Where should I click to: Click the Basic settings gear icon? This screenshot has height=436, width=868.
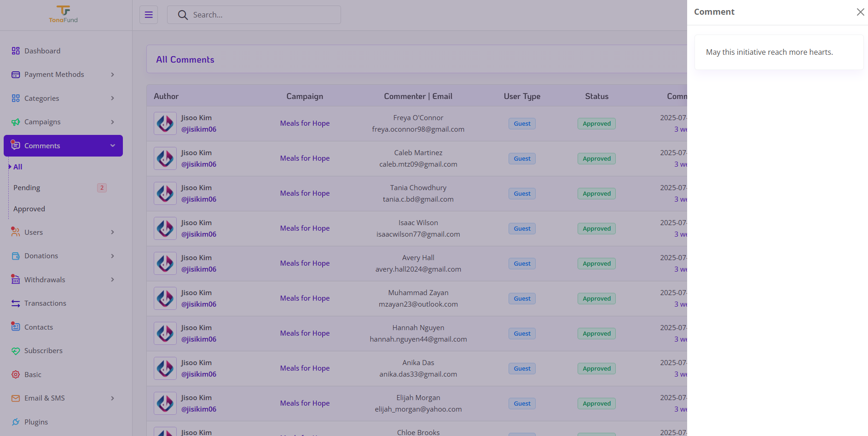click(x=16, y=374)
